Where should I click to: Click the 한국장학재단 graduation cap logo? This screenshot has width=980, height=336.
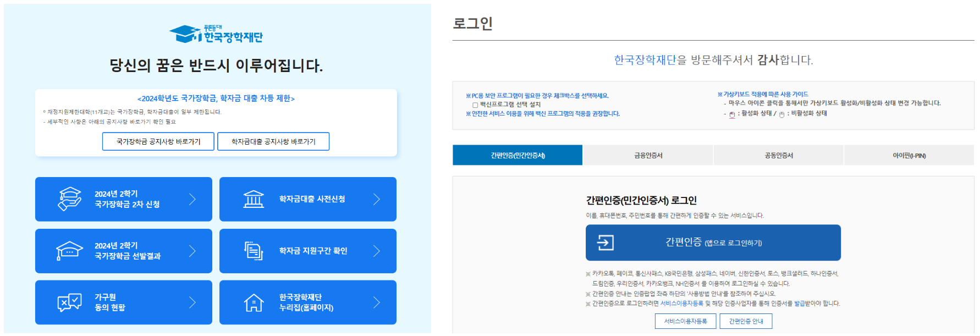(x=216, y=34)
